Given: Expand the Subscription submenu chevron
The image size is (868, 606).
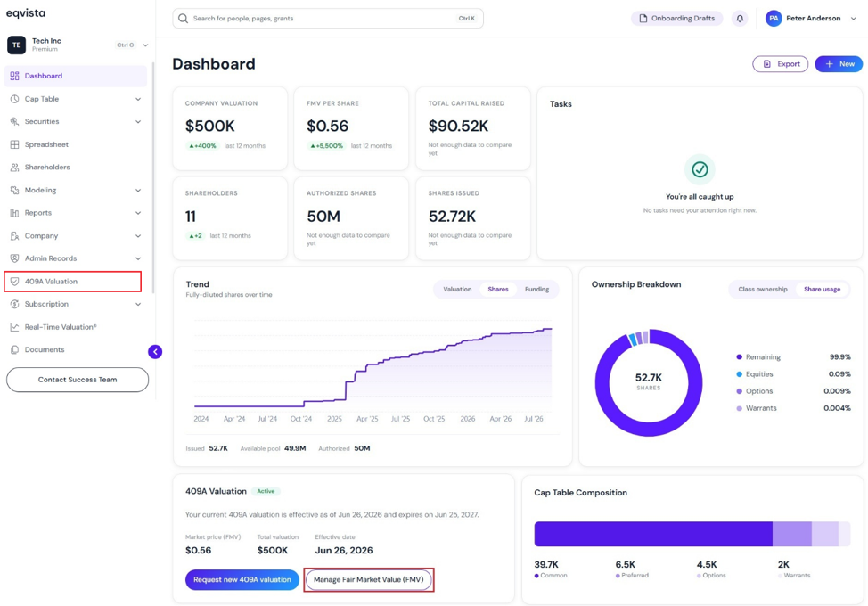Looking at the screenshot, I should pyautogui.click(x=138, y=304).
